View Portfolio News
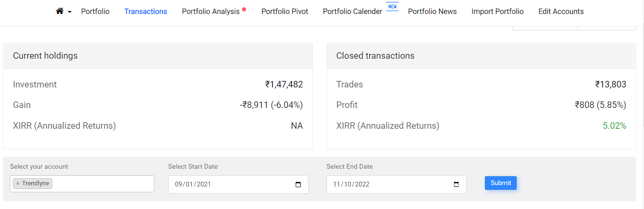 tap(432, 11)
